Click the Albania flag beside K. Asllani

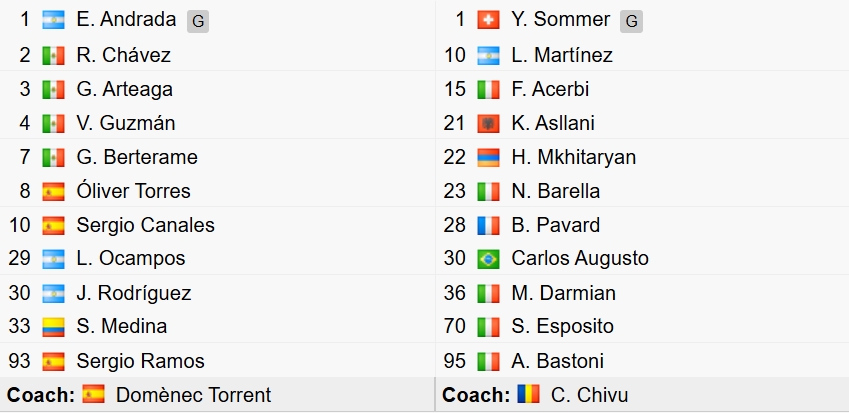tap(488, 123)
